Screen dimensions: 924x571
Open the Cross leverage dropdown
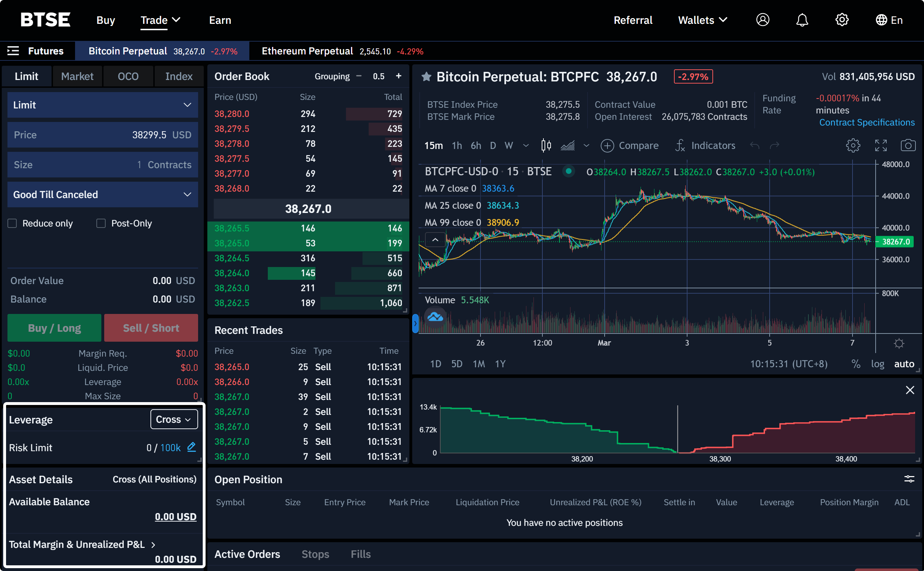pyautogui.click(x=174, y=419)
